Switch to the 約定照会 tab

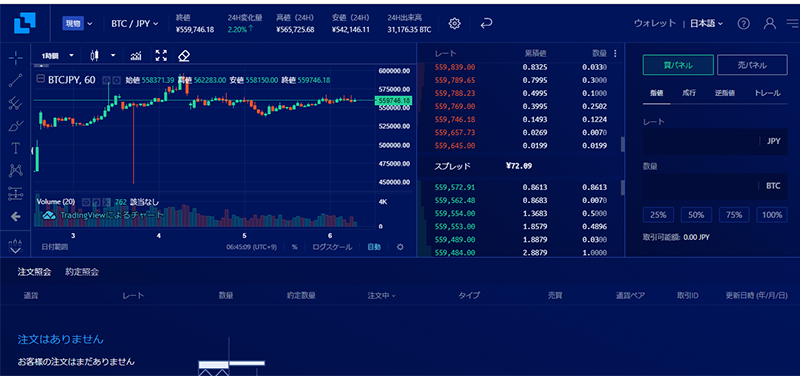[82, 272]
